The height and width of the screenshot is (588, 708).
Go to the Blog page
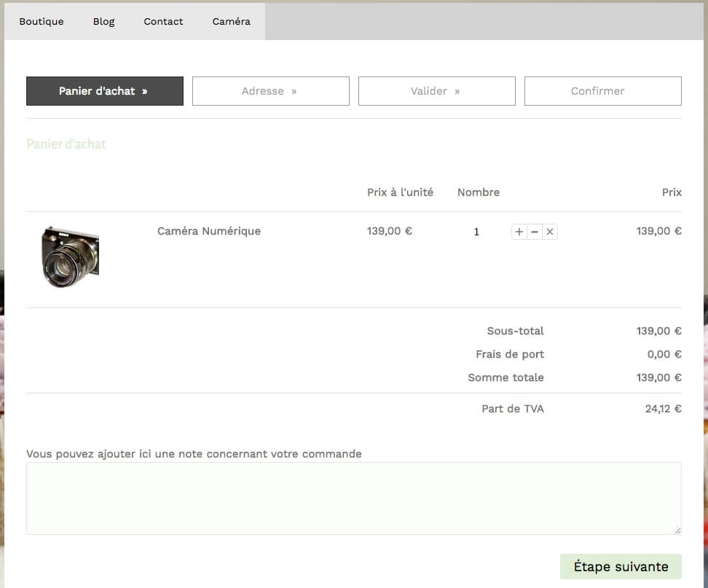click(x=104, y=21)
